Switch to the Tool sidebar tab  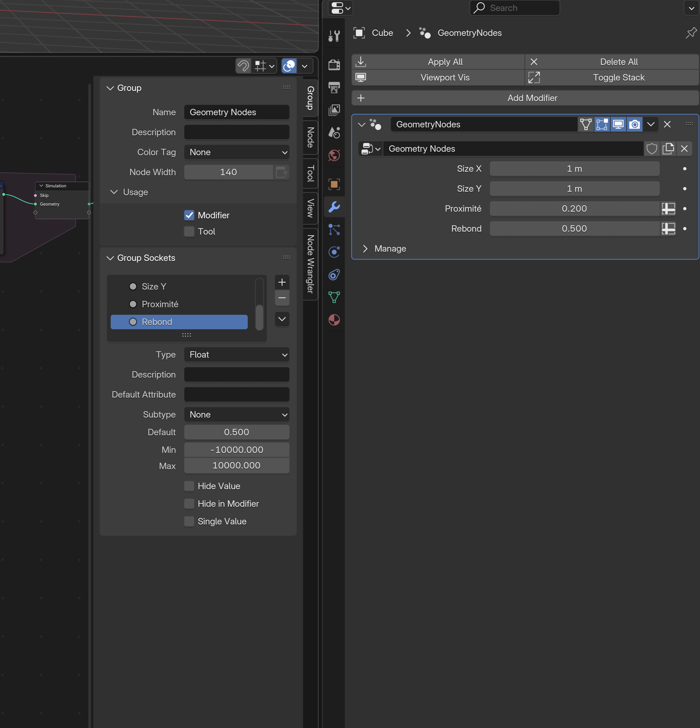click(310, 173)
